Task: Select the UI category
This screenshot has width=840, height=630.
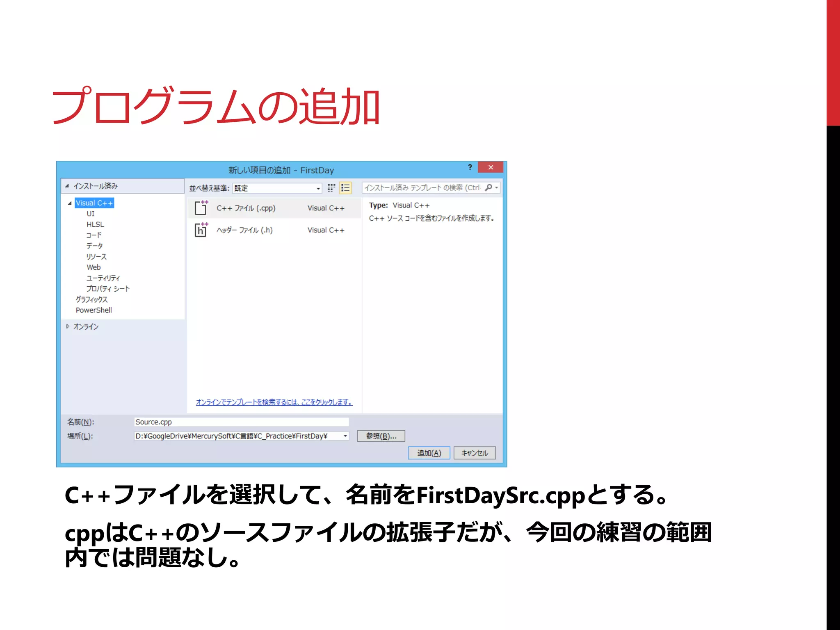Action: [x=90, y=214]
